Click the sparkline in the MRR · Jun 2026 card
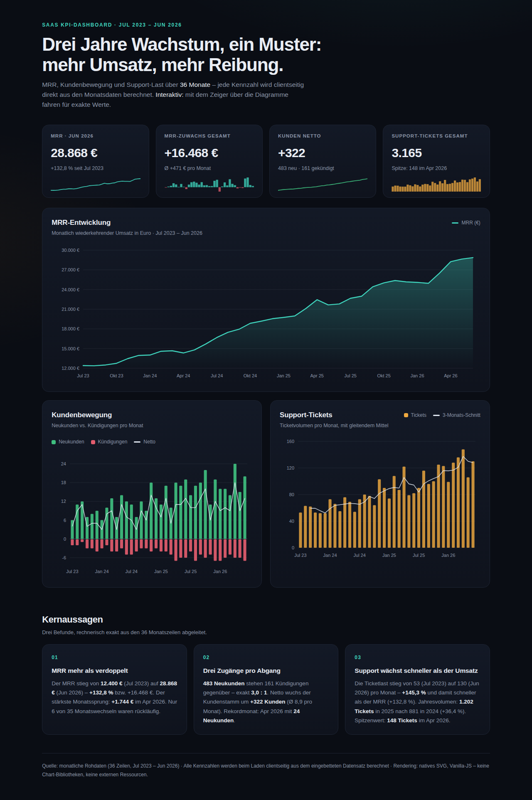This screenshot has height=800, width=532. [x=96, y=185]
